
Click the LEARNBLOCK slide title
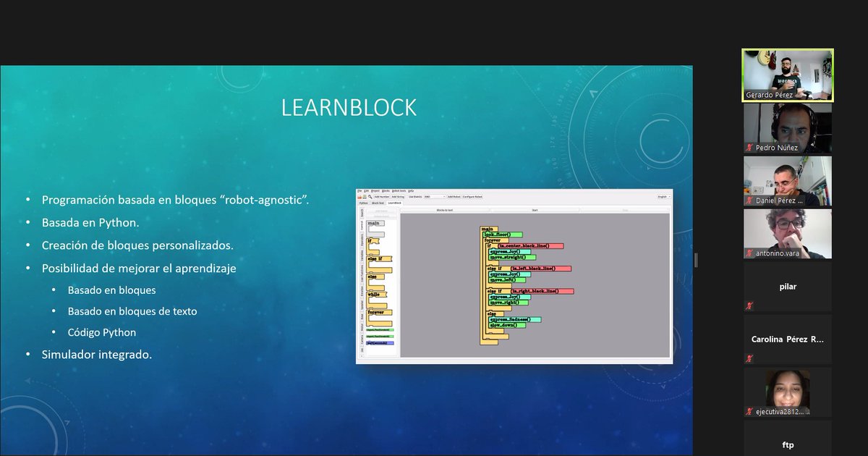[x=349, y=107]
